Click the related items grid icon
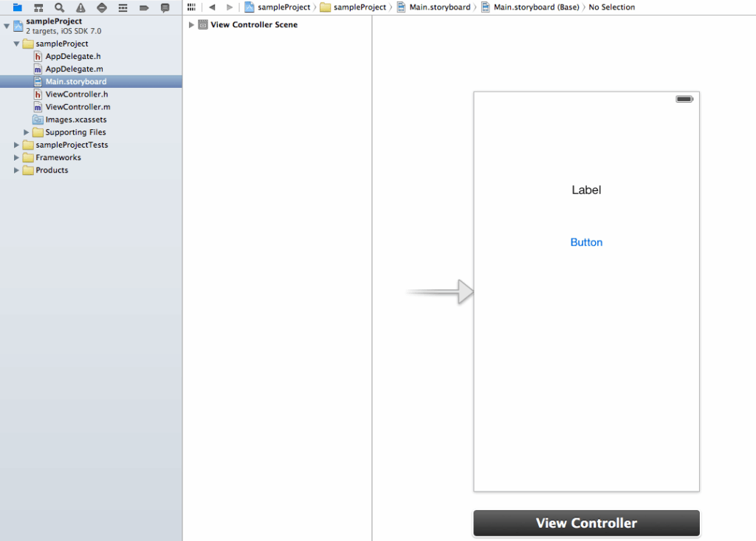756x541 pixels. (x=190, y=7)
